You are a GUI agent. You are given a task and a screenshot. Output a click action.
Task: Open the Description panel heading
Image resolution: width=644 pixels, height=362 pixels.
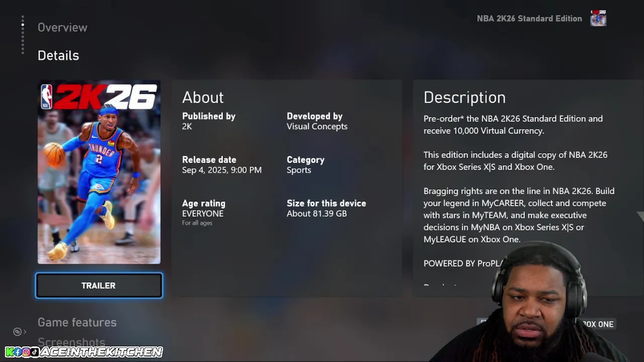[x=464, y=98]
